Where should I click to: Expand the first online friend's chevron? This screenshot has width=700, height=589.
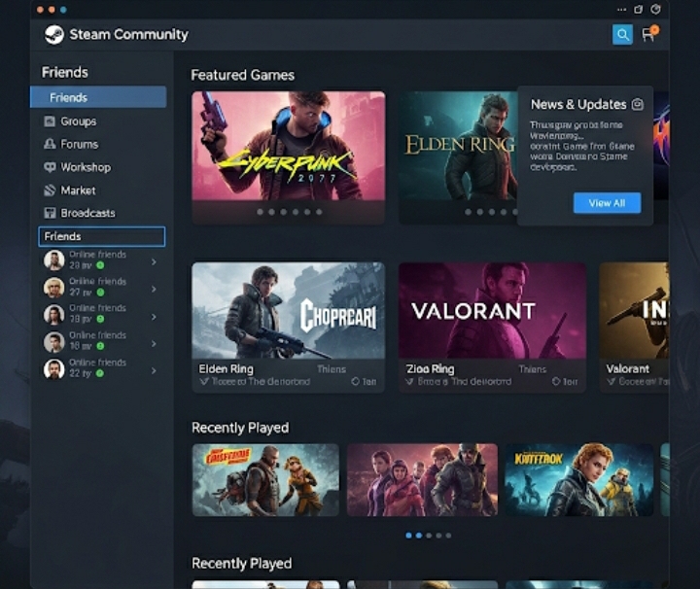click(x=154, y=261)
